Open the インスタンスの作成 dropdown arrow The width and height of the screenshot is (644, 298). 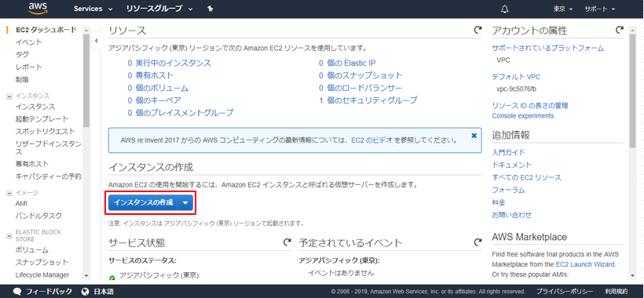click(185, 202)
